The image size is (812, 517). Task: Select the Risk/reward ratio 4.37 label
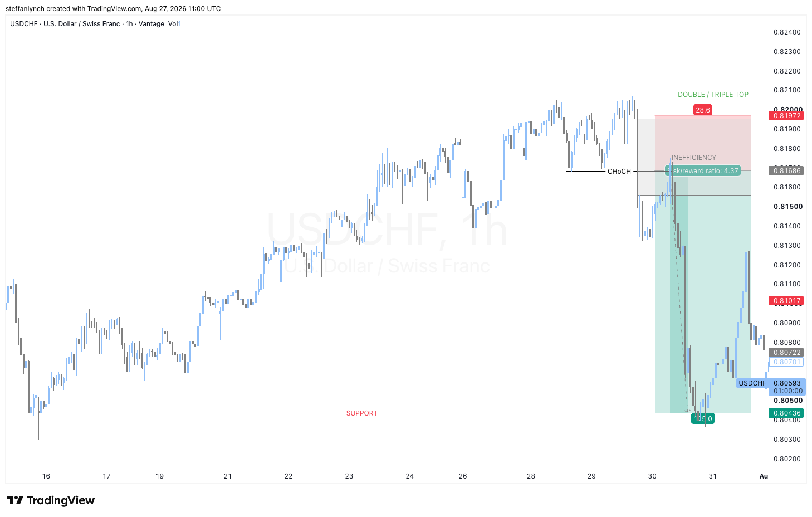click(x=703, y=171)
